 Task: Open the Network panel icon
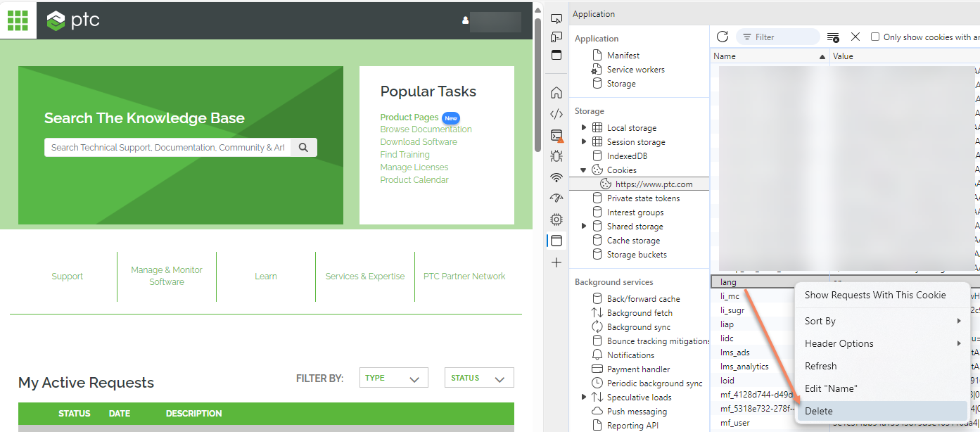pos(556,177)
